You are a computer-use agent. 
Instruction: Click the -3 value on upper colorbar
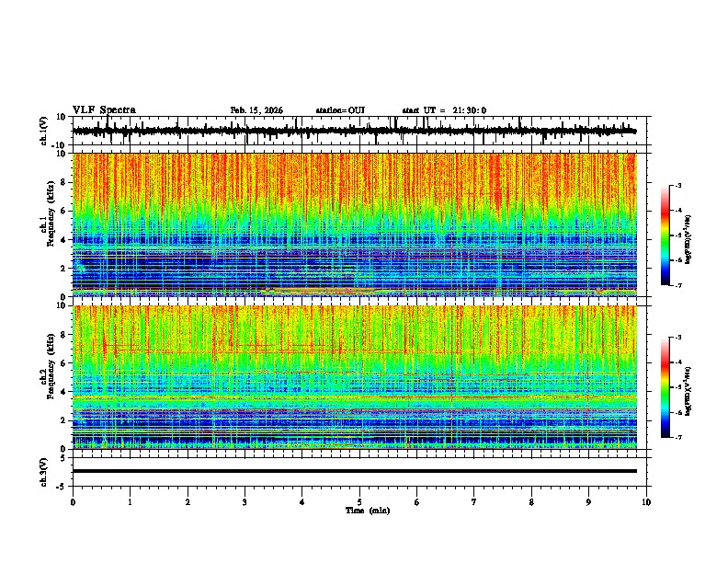pos(678,185)
